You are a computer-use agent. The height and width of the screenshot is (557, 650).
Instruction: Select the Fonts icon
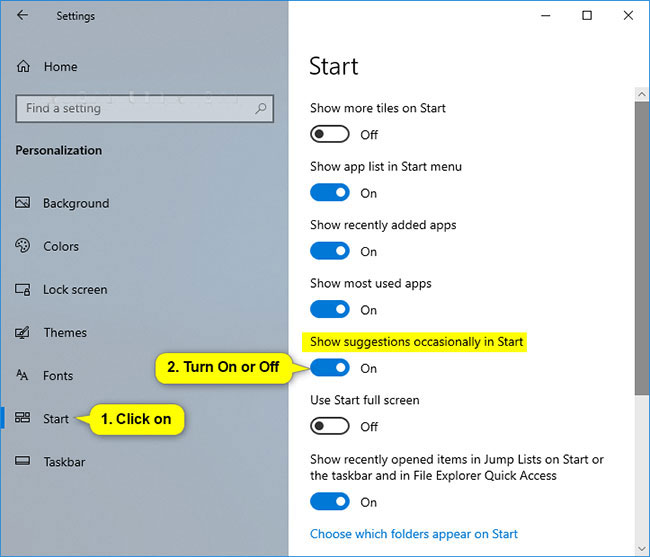coord(22,375)
